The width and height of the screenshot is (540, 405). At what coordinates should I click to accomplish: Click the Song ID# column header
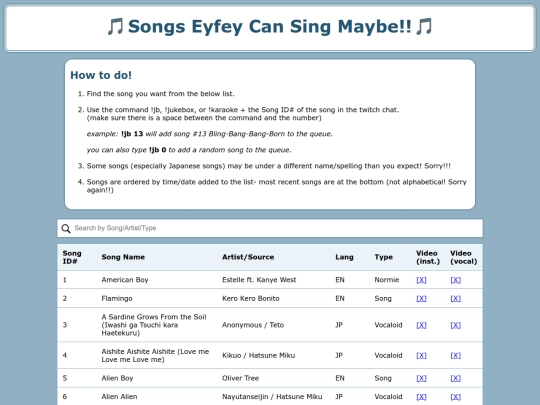coord(72,257)
